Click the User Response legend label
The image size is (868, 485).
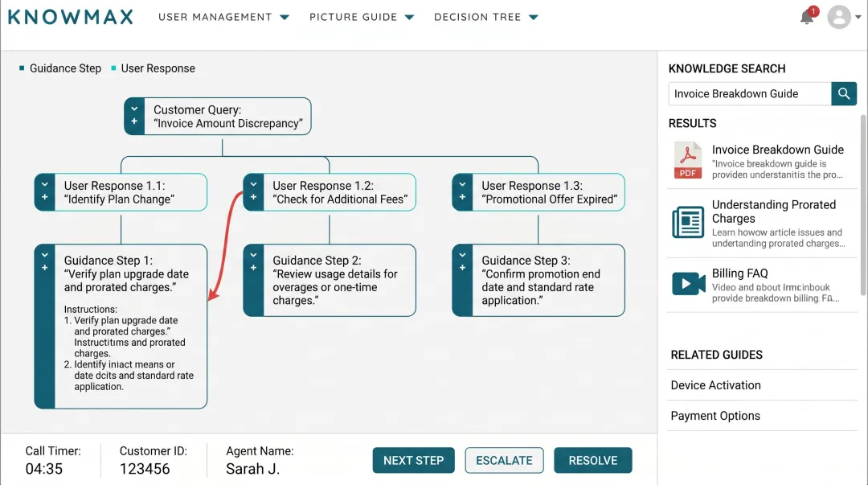click(158, 68)
